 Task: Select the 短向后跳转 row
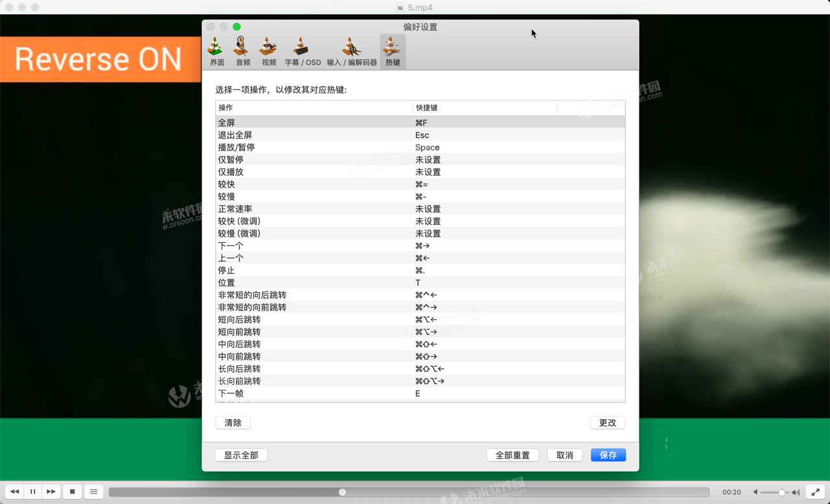click(x=420, y=319)
